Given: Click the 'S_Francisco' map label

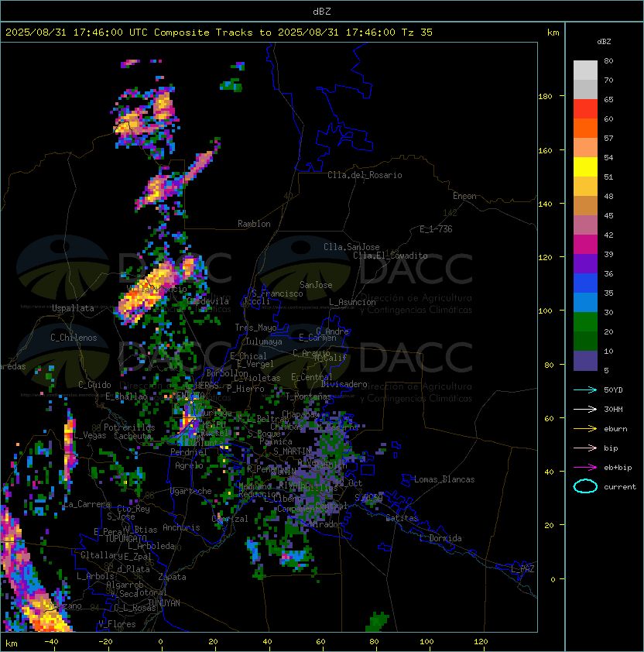Looking at the screenshot, I should click(277, 293).
